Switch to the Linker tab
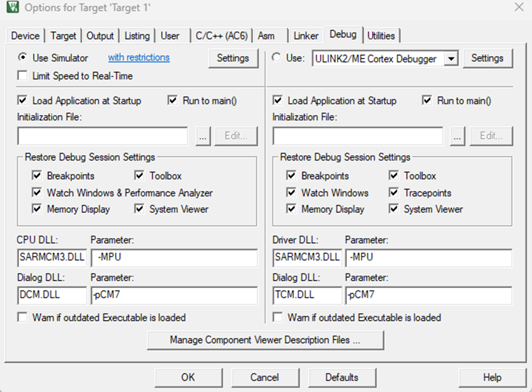 306,36
